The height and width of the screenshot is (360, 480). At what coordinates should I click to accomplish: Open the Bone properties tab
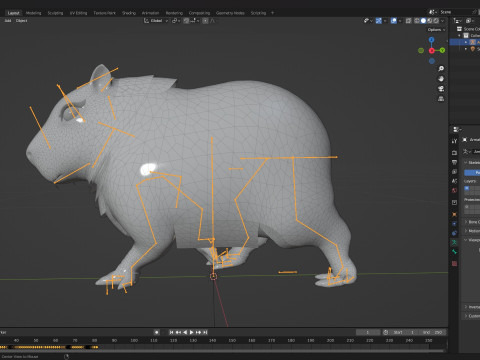454,252
